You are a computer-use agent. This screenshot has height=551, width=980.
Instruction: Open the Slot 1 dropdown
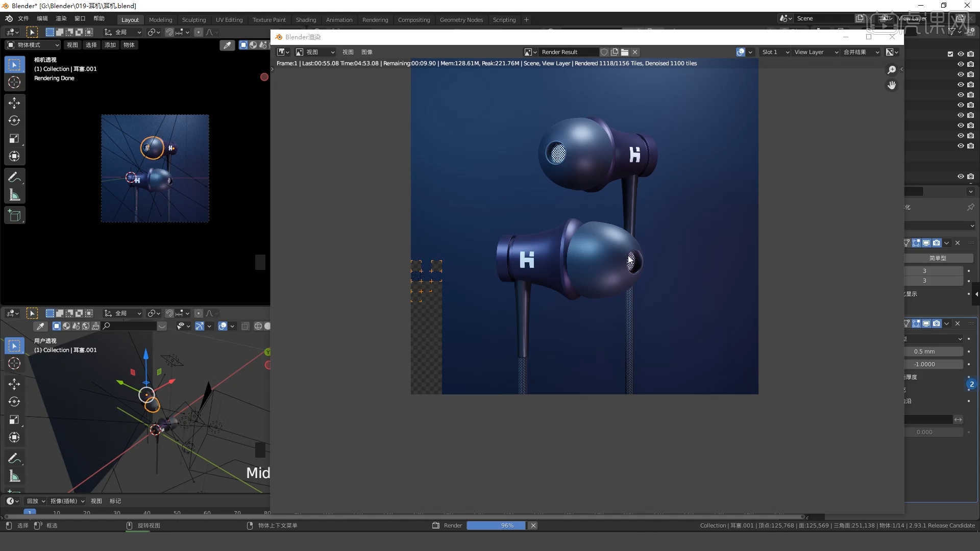tap(775, 52)
